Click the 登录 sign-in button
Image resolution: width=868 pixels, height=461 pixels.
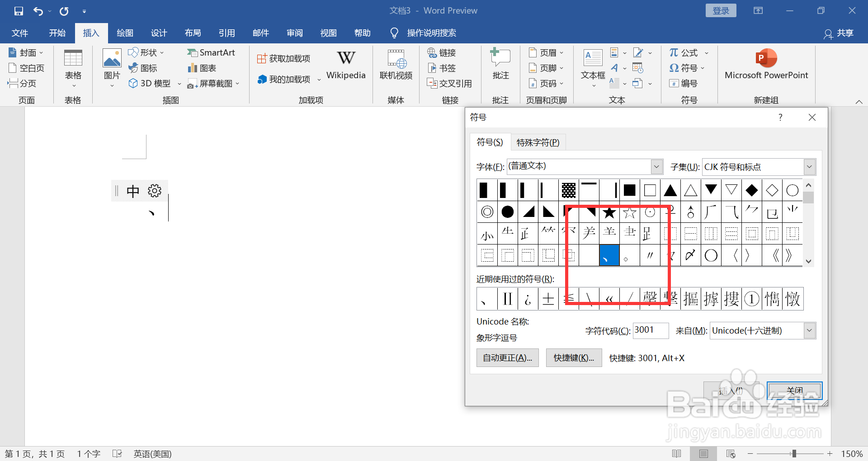[721, 11]
